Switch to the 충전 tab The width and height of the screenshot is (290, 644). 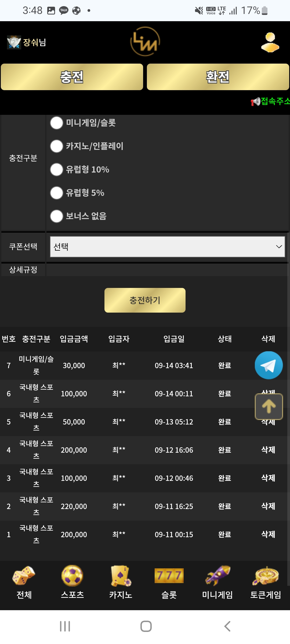pyautogui.click(x=72, y=77)
